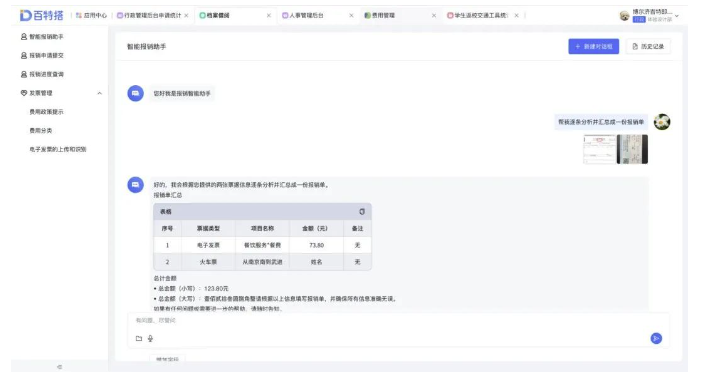Copy the table with the copy icon
701x380 pixels.
pos(362,211)
